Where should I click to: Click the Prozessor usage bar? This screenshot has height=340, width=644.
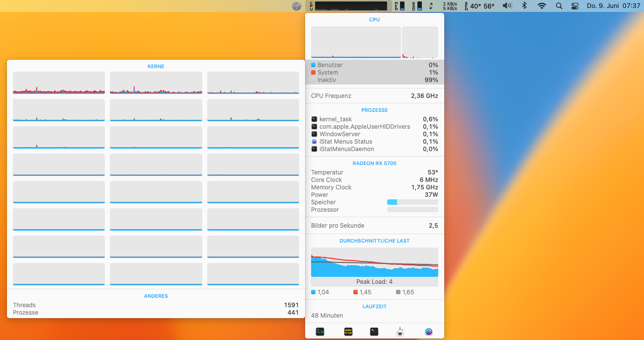pyautogui.click(x=412, y=210)
